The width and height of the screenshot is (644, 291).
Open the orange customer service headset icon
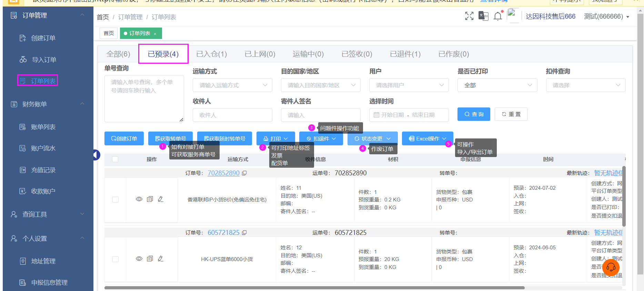tap(611, 267)
